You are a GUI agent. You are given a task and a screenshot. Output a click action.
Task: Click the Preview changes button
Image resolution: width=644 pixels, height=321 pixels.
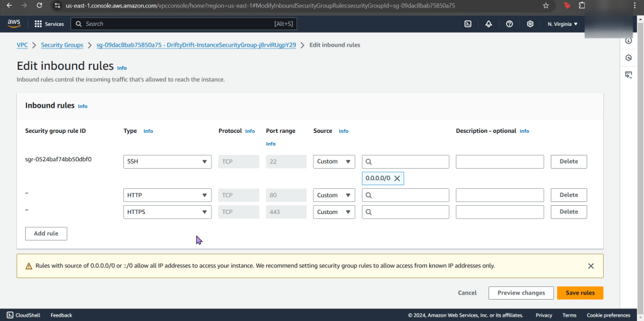521,293
